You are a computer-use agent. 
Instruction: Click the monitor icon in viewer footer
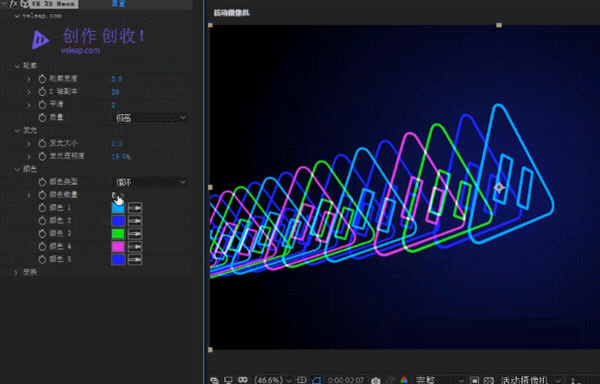[x=228, y=380]
